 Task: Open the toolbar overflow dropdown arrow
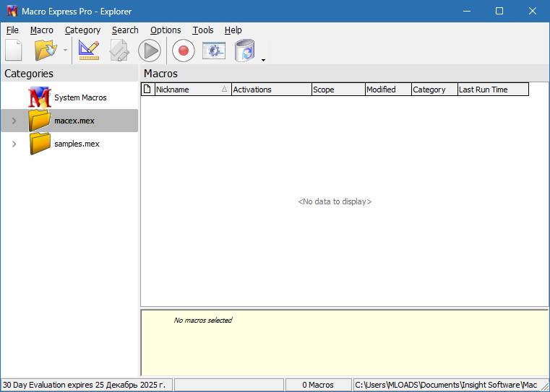(x=263, y=60)
